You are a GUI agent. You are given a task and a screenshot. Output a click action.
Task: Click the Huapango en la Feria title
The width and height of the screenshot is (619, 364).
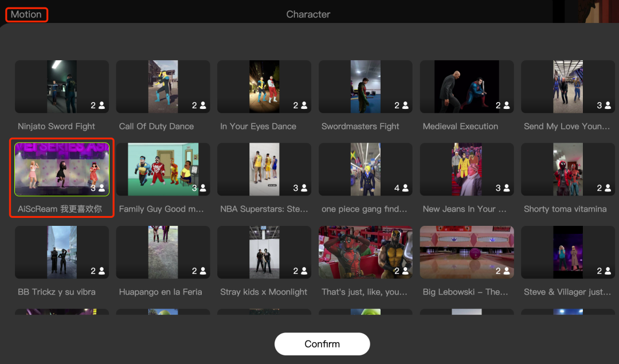pyautogui.click(x=160, y=292)
